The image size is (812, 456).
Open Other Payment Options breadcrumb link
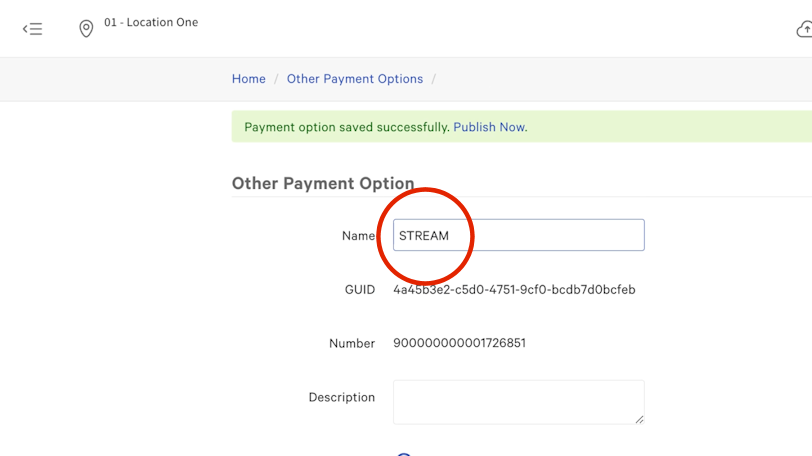[355, 79]
